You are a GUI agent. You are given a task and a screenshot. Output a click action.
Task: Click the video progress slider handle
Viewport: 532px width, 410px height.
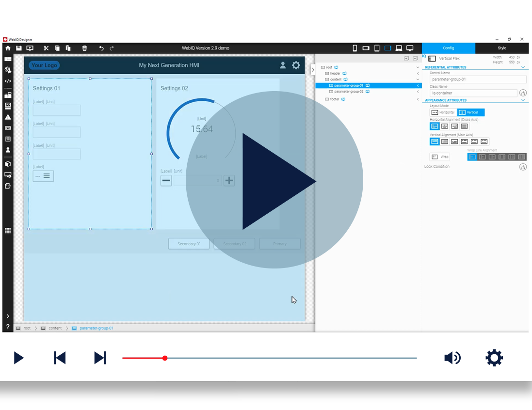click(x=165, y=358)
